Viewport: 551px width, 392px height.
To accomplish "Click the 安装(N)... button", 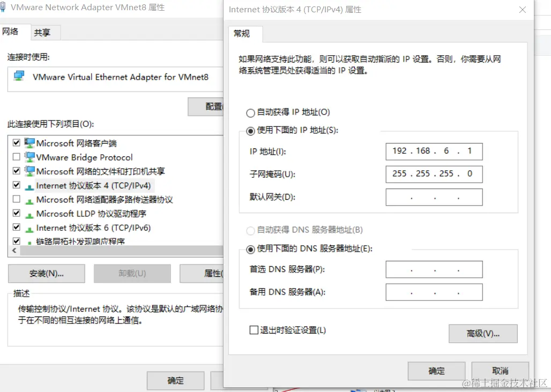I will pyautogui.click(x=47, y=273).
